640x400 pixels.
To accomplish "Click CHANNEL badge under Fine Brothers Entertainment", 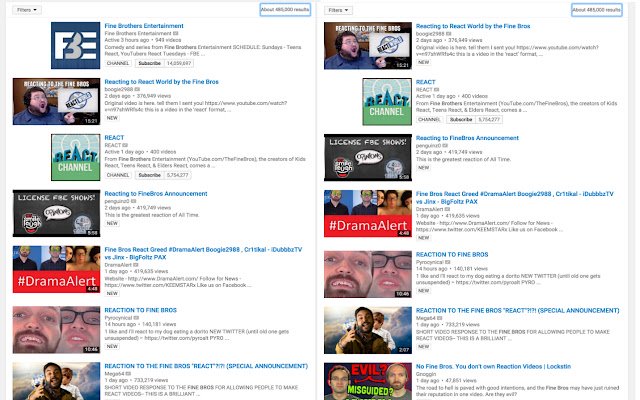I will (x=118, y=63).
